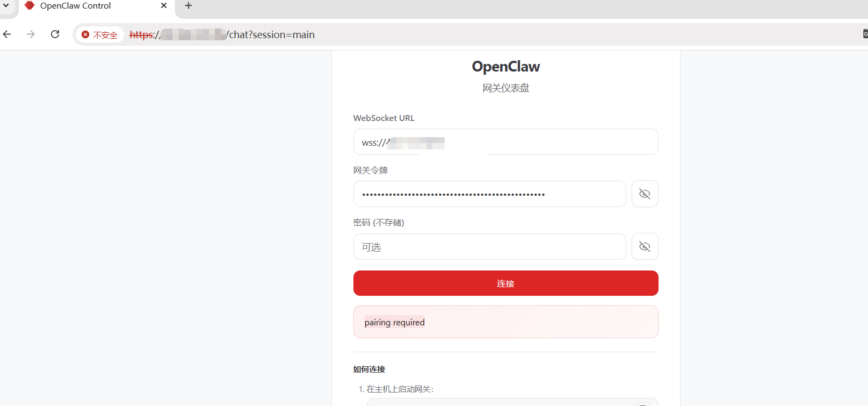Show the gateway token with eye icon
Viewport: 868px width, 406px height.
(645, 194)
